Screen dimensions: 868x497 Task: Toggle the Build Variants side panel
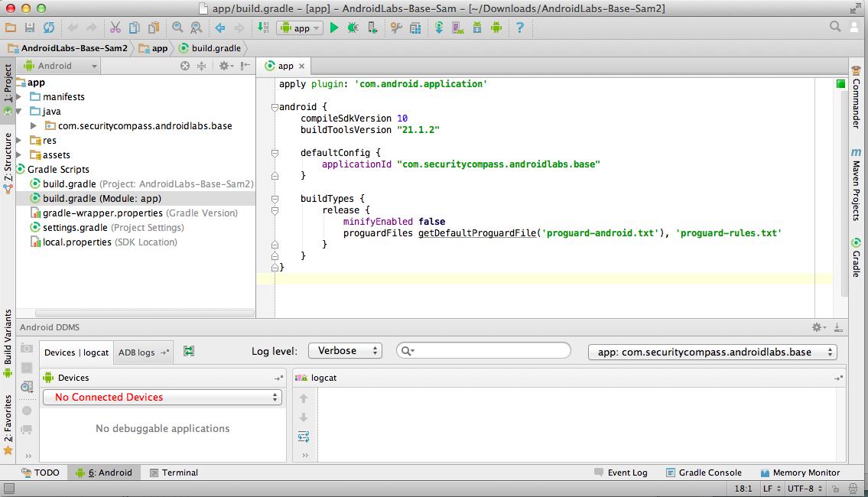point(8,336)
